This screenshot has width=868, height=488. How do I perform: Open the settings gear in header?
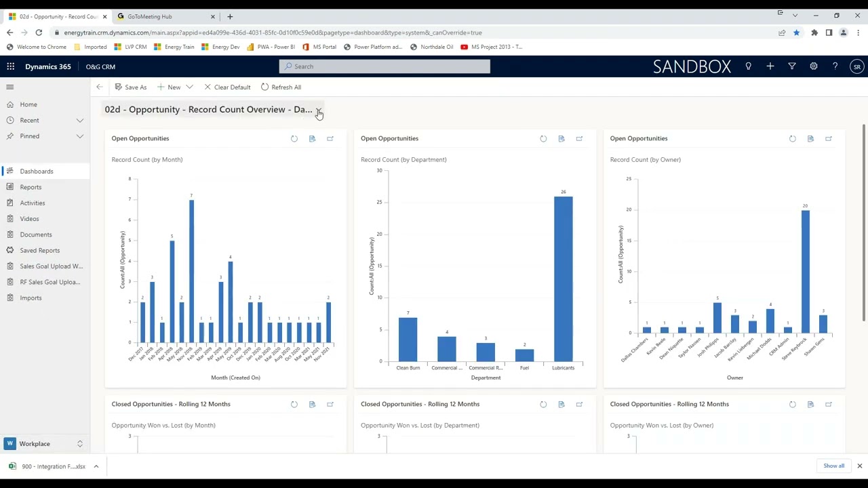pos(814,66)
